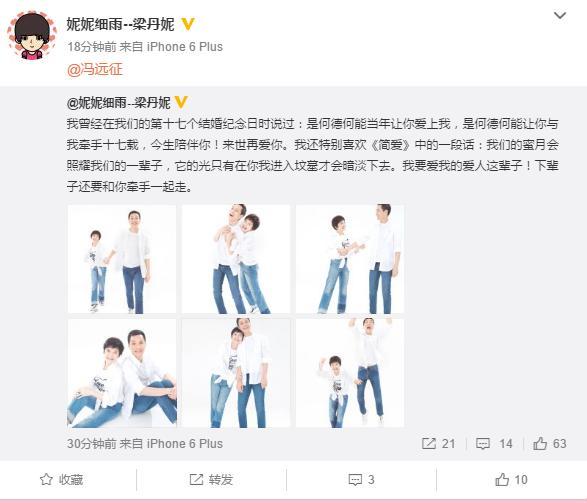Click the yellow verified badge beside top username

(x=188, y=24)
